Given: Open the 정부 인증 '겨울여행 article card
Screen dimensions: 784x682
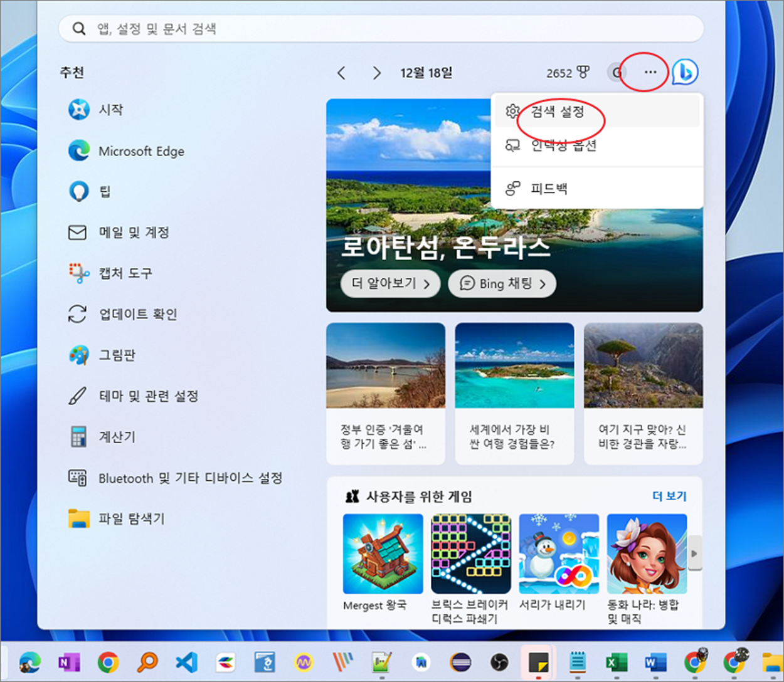Looking at the screenshot, I should [x=386, y=394].
